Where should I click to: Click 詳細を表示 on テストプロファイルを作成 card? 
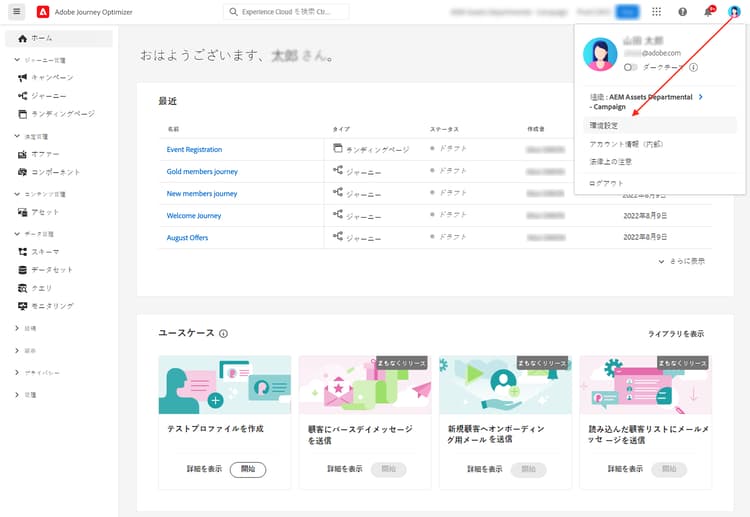tap(204, 469)
